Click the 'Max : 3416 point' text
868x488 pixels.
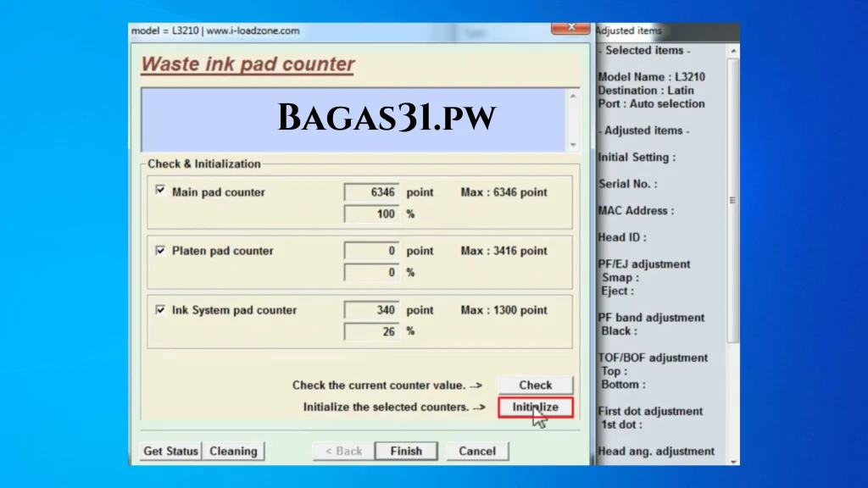(x=504, y=251)
